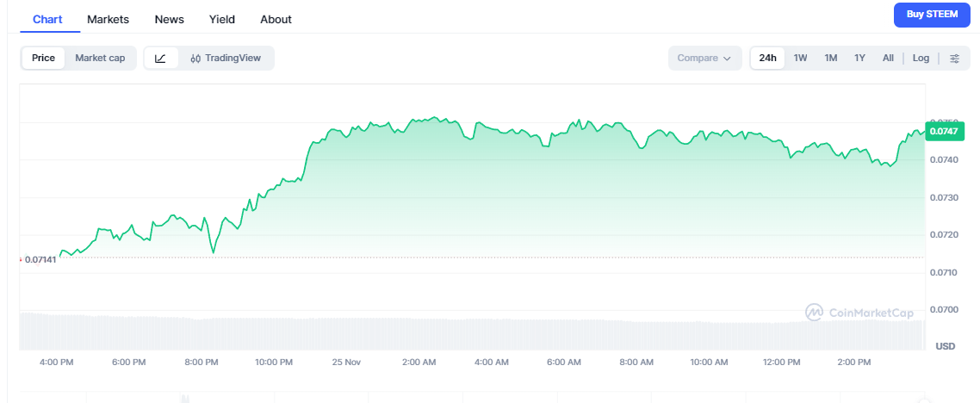Click the 25 Nov date label
The height and width of the screenshot is (403, 980).
pyautogui.click(x=346, y=362)
